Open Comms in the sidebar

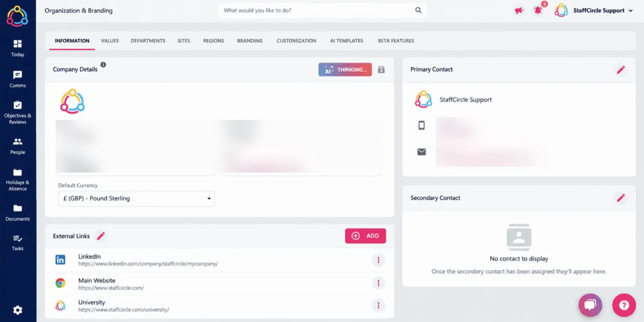pyautogui.click(x=17, y=79)
